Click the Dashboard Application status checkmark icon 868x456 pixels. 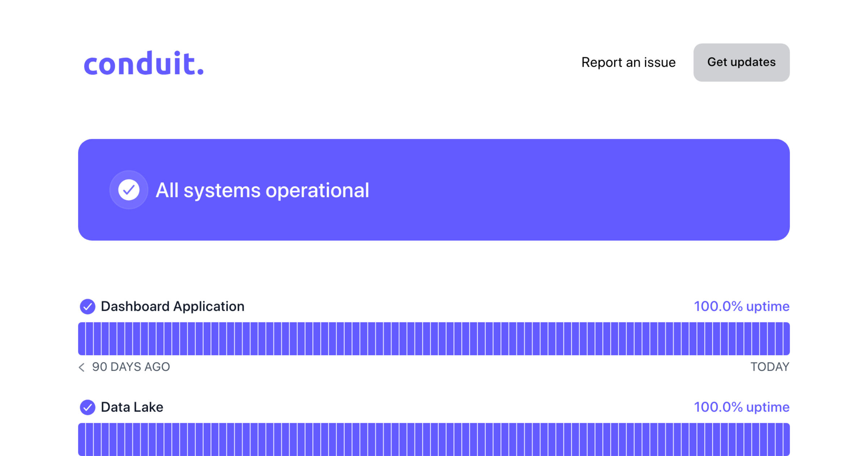(x=88, y=307)
